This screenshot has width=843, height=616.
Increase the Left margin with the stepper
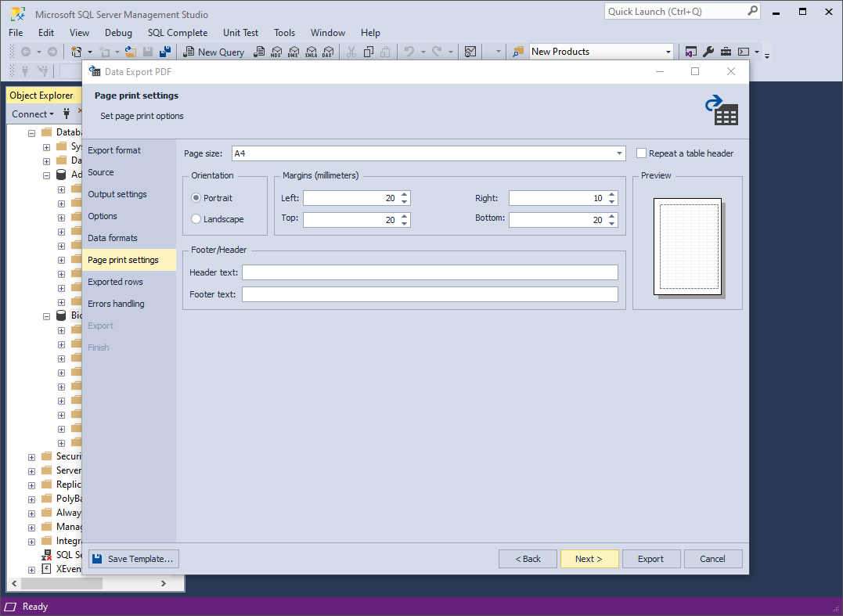404,194
